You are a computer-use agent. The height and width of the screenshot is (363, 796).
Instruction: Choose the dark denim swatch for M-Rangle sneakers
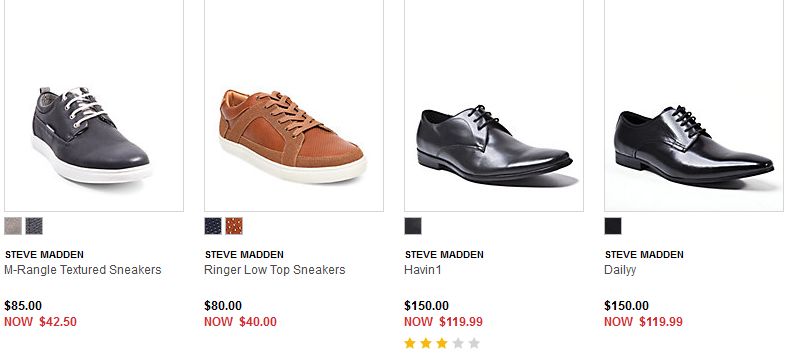35,226
